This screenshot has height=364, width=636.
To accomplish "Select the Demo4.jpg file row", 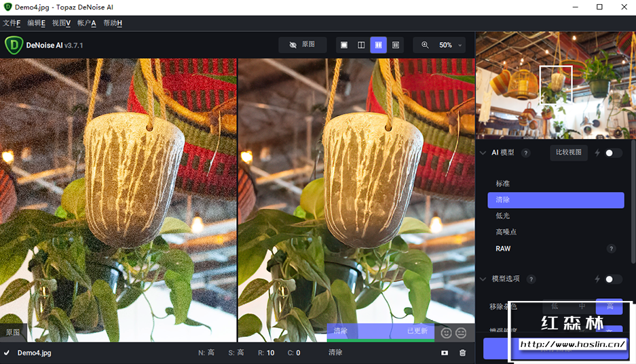I will point(238,353).
